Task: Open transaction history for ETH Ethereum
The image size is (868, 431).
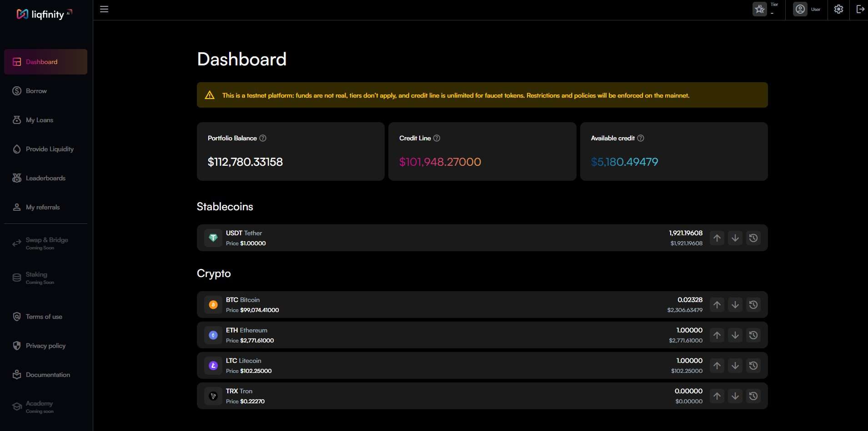Action: tap(753, 335)
